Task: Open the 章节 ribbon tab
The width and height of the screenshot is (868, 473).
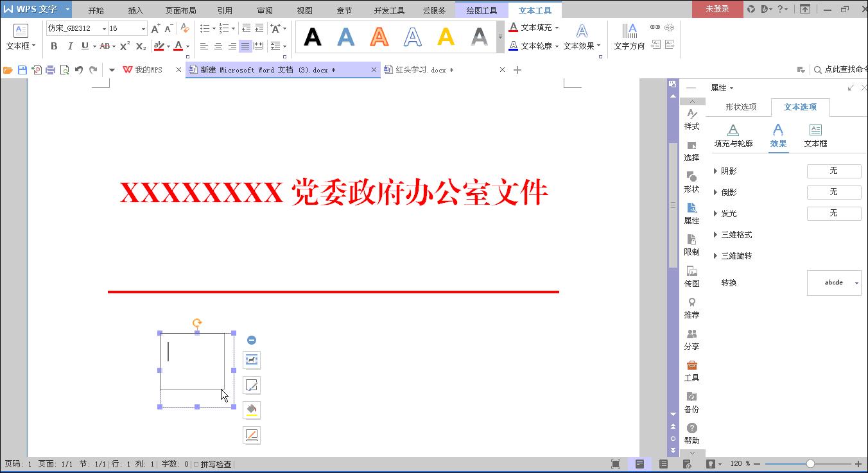Action: (343, 9)
